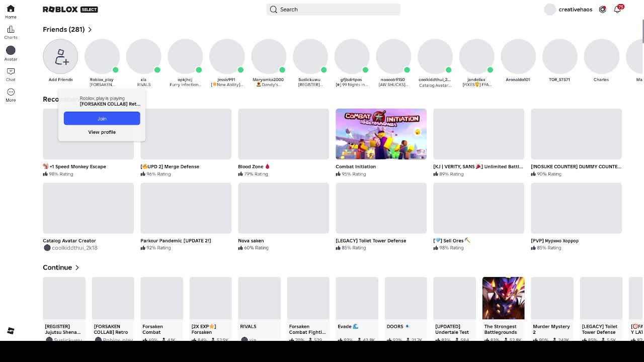Screen dimensions: 644x362
Task: Open the Toilet Tower Defense recommended card
Action: click(x=381, y=217)
